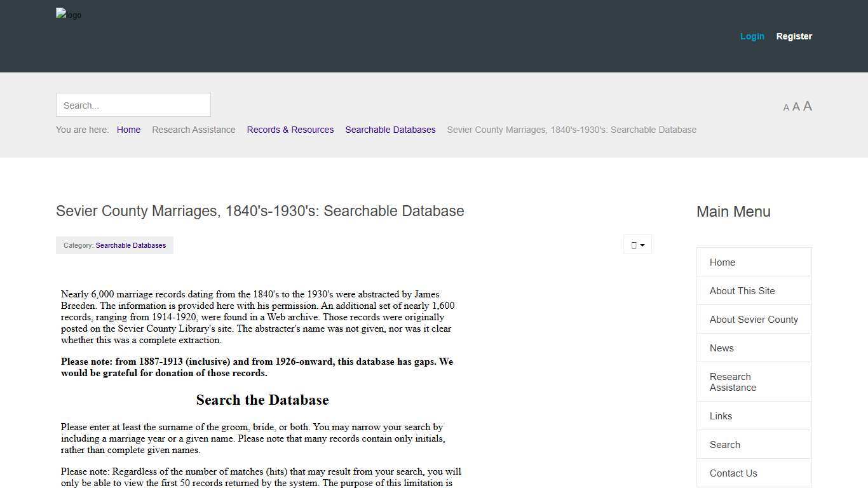Image resolution: width=868 pixels, height=488 pixels.
Task: Open Searchable Databases breadcrumb link
Action: click(390, 130)
